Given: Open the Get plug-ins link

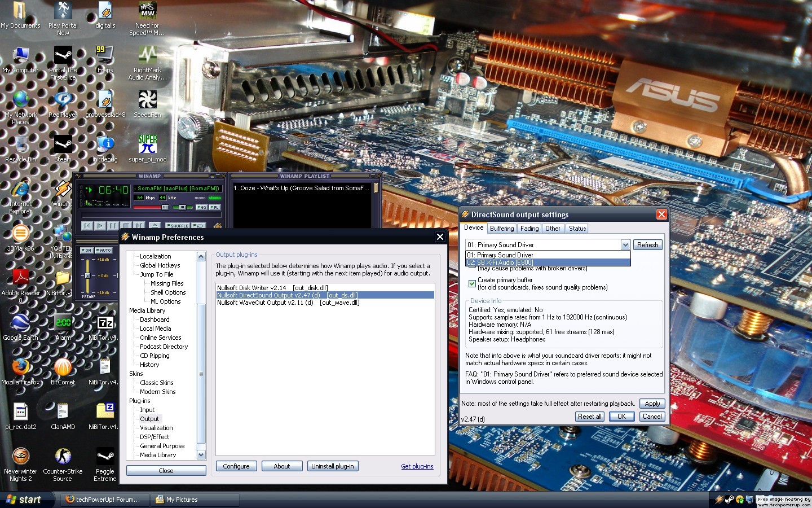Looking at the screenshot, I should [x=417, y=466].
